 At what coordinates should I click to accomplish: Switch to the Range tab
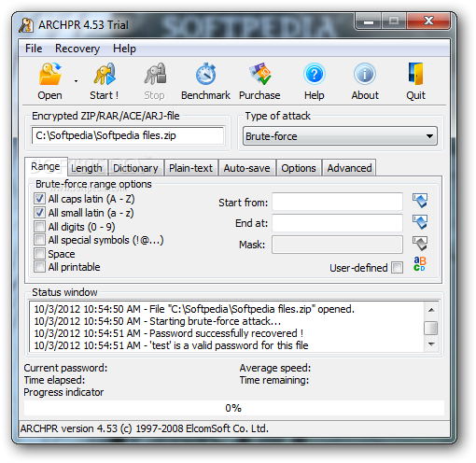click(46, 166)
